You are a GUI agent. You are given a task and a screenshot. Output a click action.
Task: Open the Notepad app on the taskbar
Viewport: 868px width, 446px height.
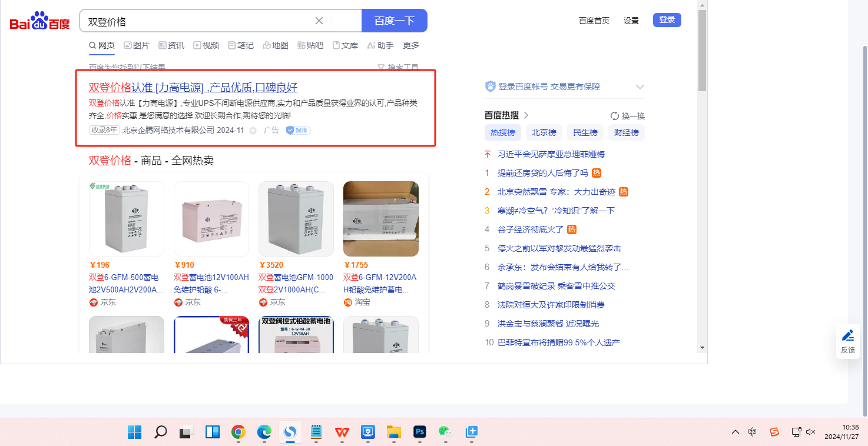tap(316, 432)
